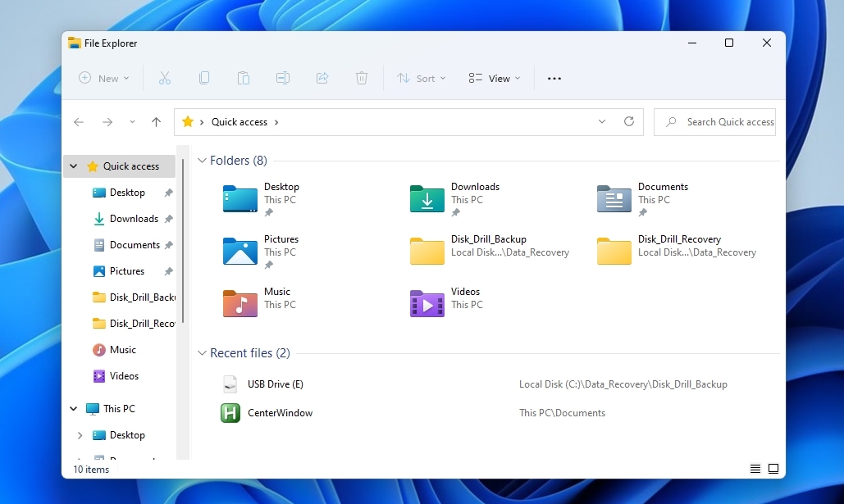Click the Copy icon in the toolbar

pos(203,77)
